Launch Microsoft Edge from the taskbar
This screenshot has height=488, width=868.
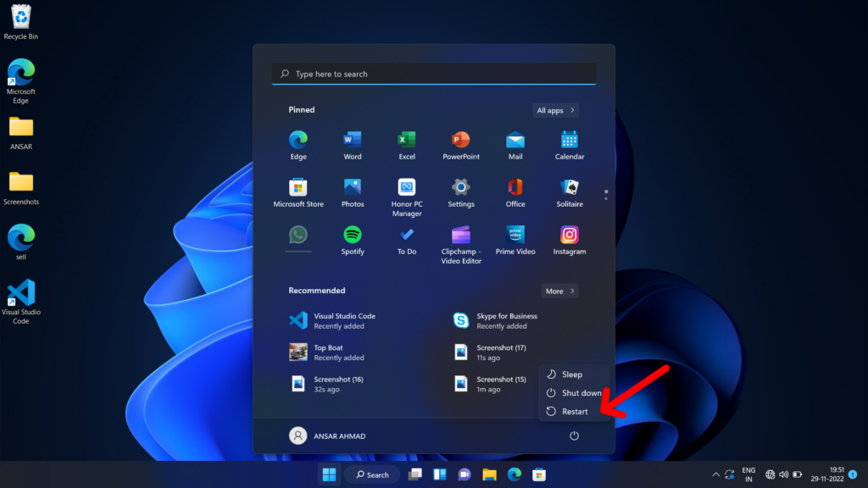[x=515, y=474]
